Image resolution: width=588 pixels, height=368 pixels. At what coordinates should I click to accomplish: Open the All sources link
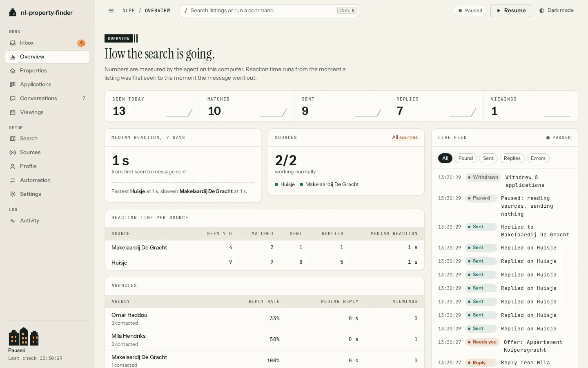[x=405, y=137]
